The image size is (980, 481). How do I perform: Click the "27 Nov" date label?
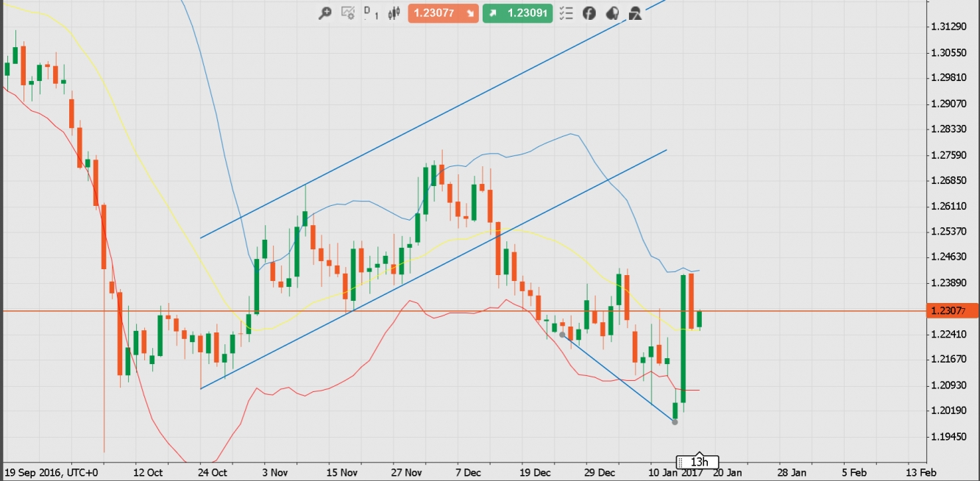point(407,472)
